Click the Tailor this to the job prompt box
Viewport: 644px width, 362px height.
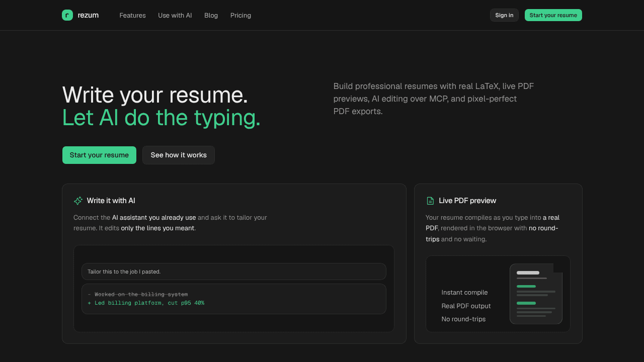click(x=234, y=271)
